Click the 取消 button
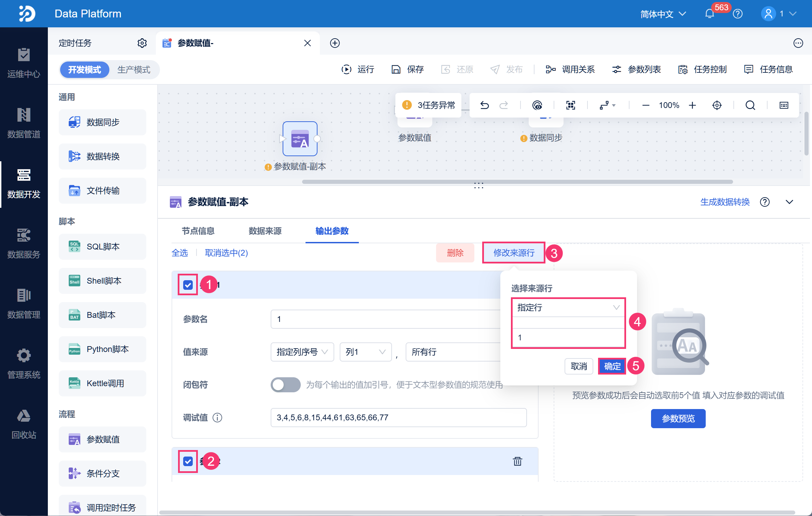Image resolution: width=812 pixels, height=516 pixels. click(579, 366)
